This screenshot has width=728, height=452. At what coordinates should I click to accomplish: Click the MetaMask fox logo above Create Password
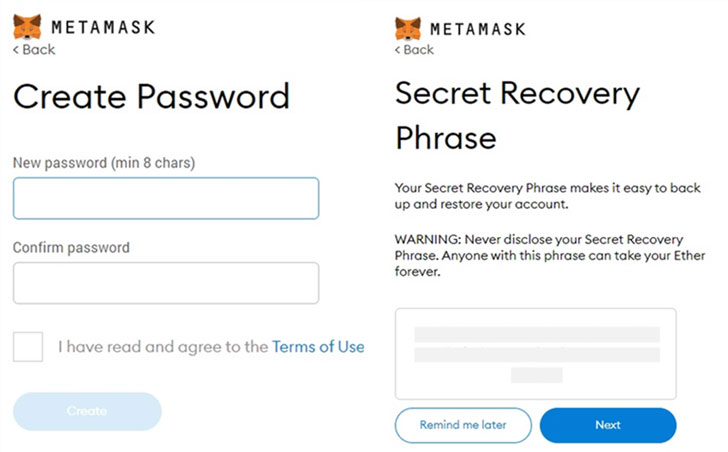[27, 26]
